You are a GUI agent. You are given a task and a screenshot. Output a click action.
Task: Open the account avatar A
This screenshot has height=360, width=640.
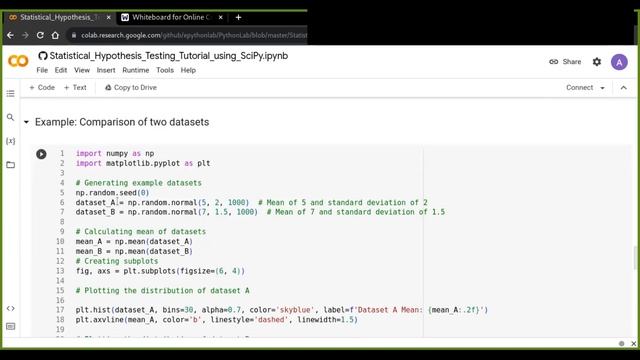coord(619,62)
